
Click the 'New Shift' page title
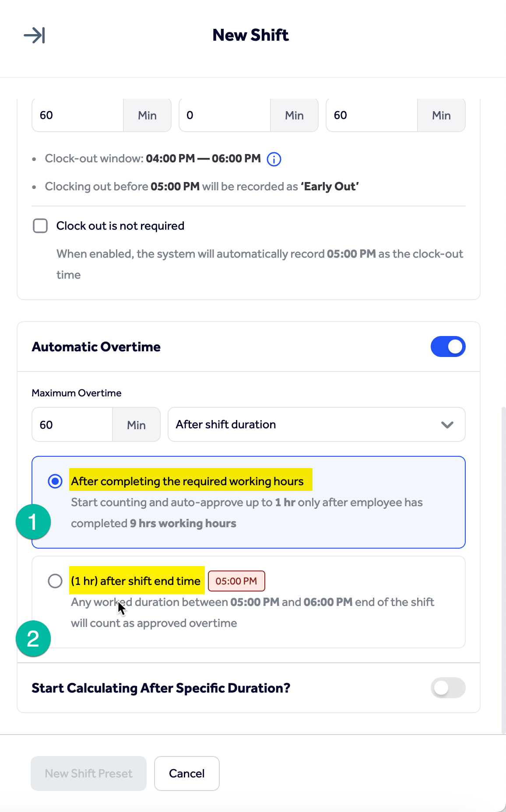pos(250,35)
